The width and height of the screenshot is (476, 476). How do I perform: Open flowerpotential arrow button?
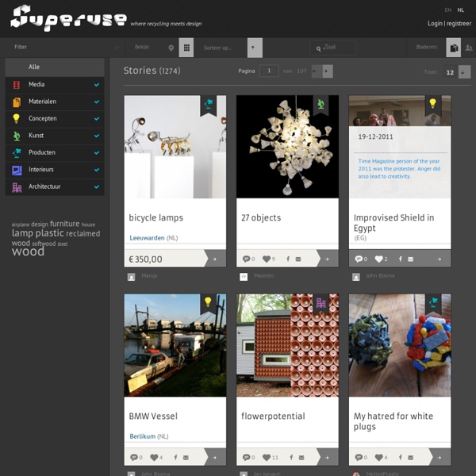click(327, 457)
